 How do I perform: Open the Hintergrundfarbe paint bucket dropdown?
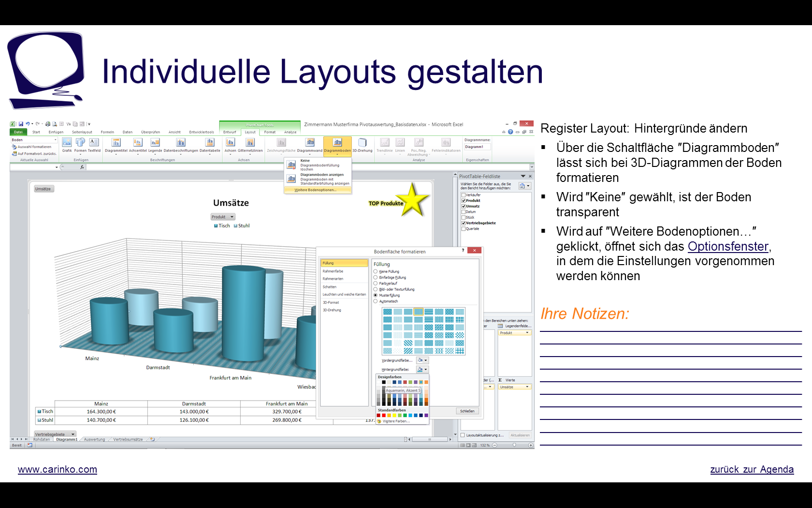coord(422,370)
